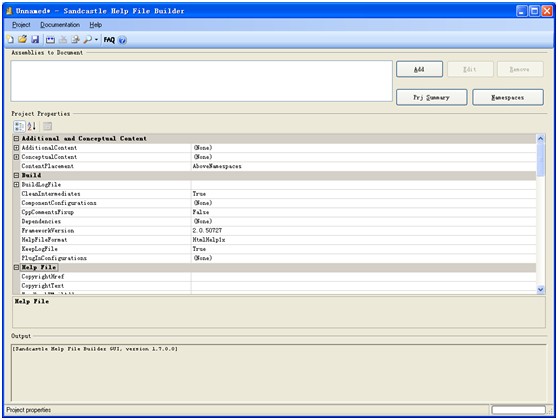Collapse Additional and Conceptual Content category
The width and height of the screenshot is (558, 420).
pos(16,138)
